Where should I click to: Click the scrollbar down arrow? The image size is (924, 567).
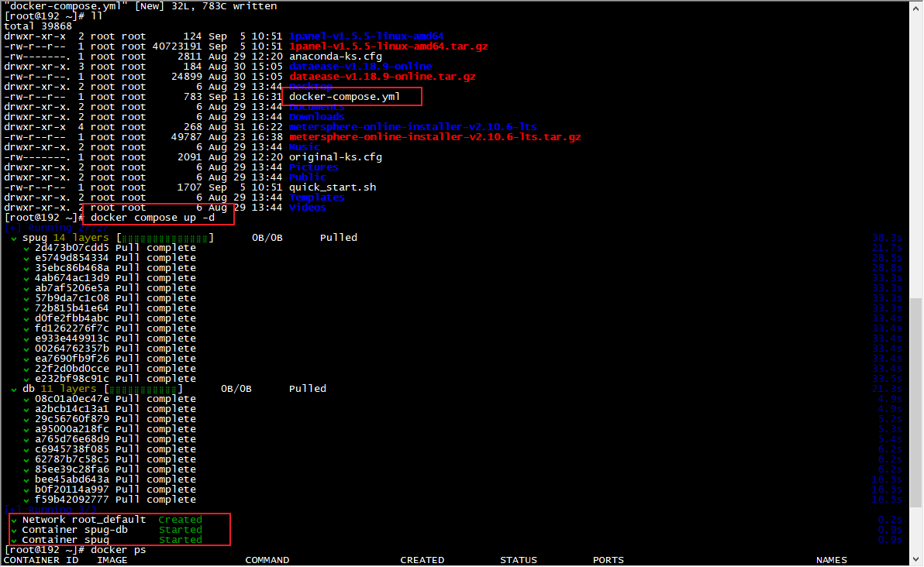click(916, 559)
